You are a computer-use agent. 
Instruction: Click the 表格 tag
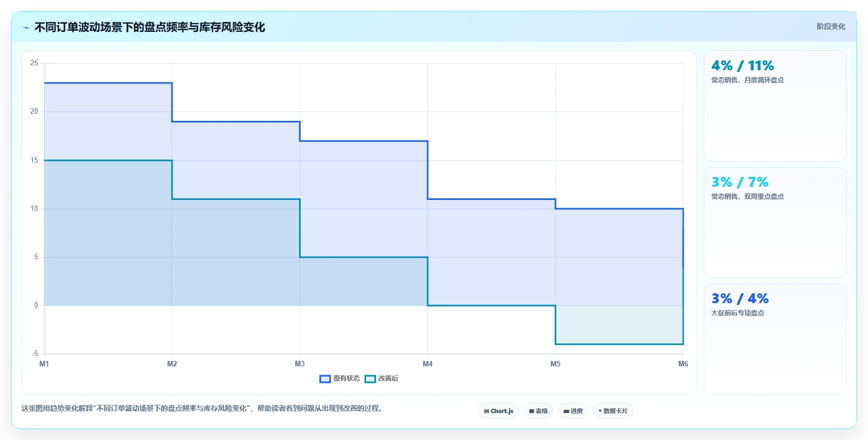click(x=538, y=411)
